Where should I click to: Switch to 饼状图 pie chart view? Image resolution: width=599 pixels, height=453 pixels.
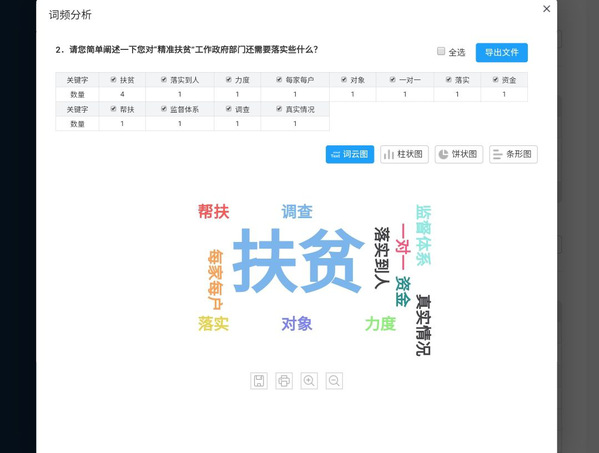coord(459,154)
